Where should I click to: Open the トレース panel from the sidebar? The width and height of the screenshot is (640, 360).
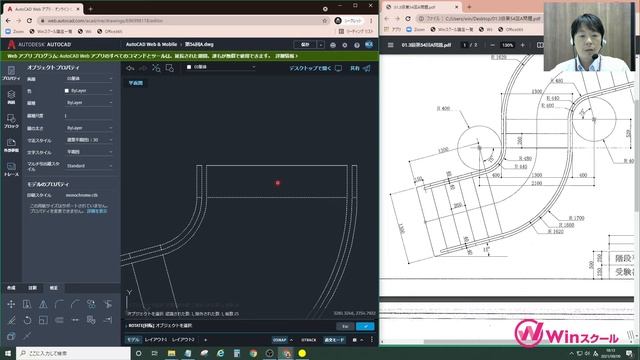pyautogui.click(x=11, y=169)
